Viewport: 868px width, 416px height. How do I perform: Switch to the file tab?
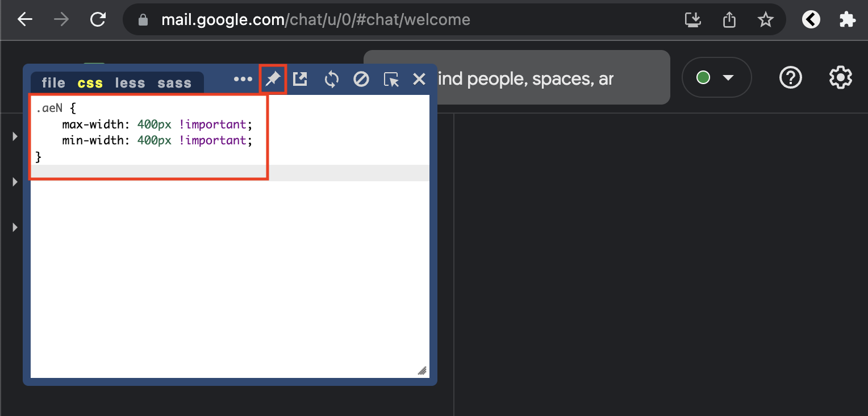(x=52, y=82)
